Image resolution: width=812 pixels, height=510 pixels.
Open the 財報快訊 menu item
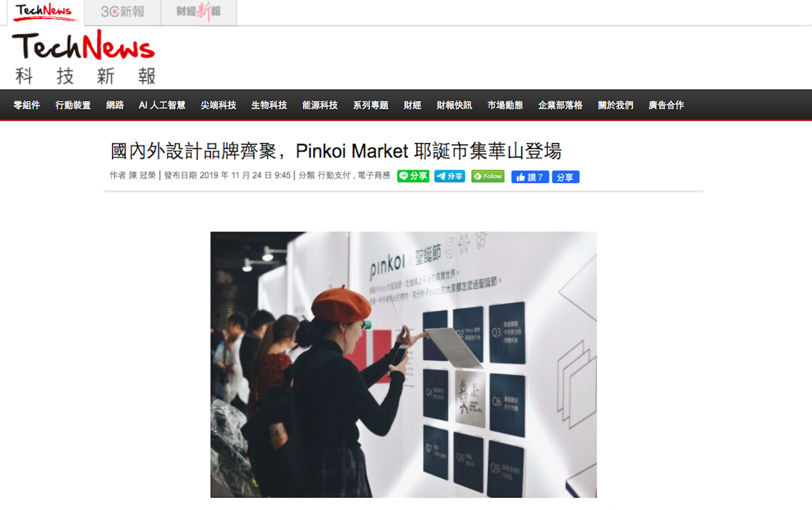(454, 105)
